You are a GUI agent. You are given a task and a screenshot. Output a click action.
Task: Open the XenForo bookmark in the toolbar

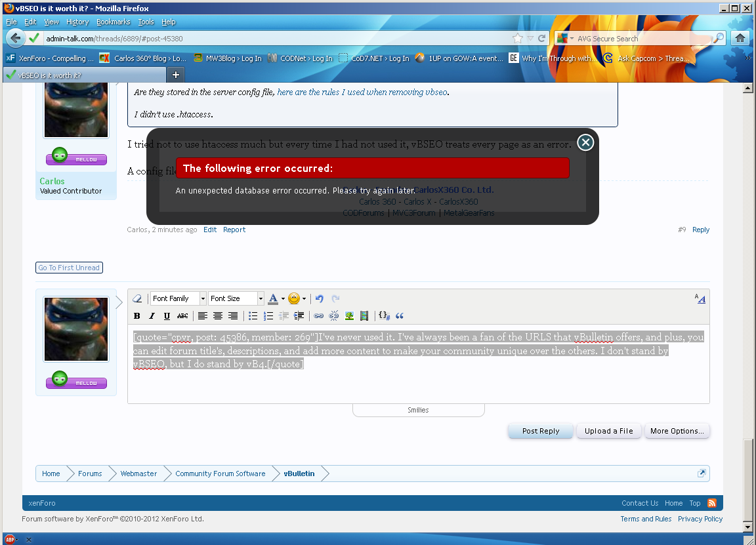50,58
